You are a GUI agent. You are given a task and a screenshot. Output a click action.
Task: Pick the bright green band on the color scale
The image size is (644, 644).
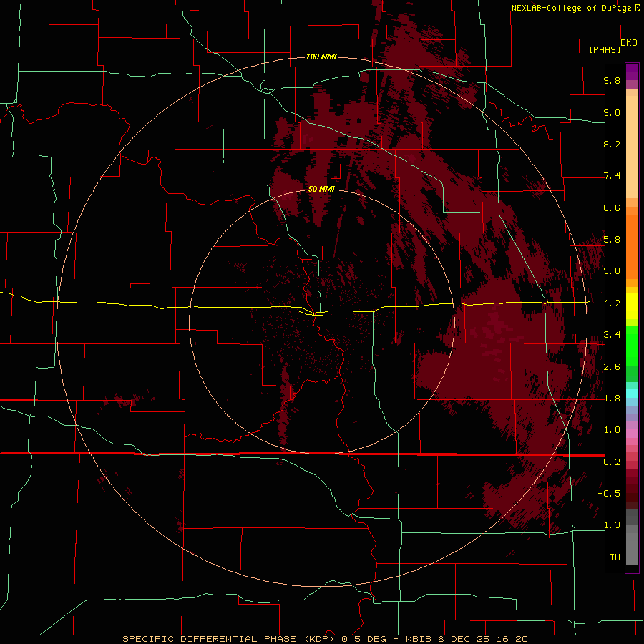632,345
